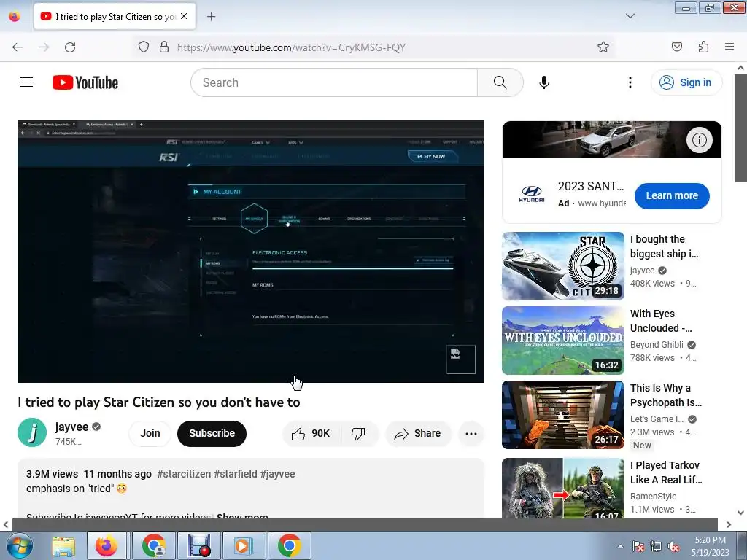
Task: Like the video with thumbs up
Action: (311, 433)
